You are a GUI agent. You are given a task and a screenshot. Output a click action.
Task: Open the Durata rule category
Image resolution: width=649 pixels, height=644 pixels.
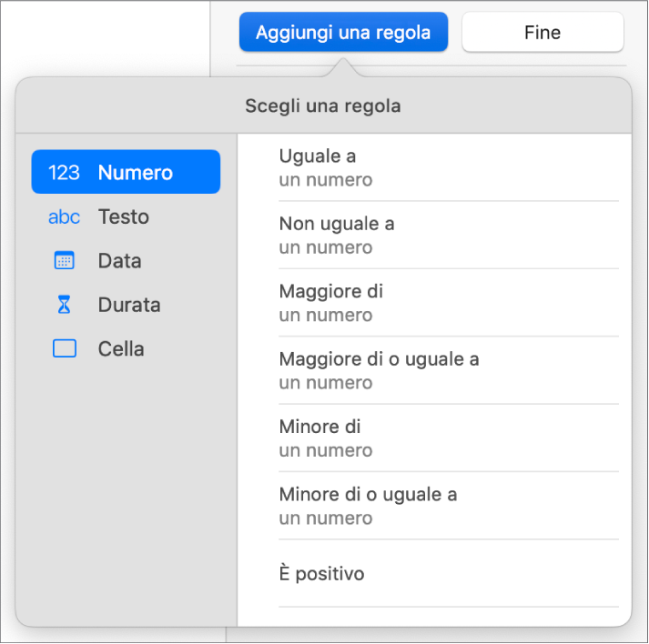(126, 305)
